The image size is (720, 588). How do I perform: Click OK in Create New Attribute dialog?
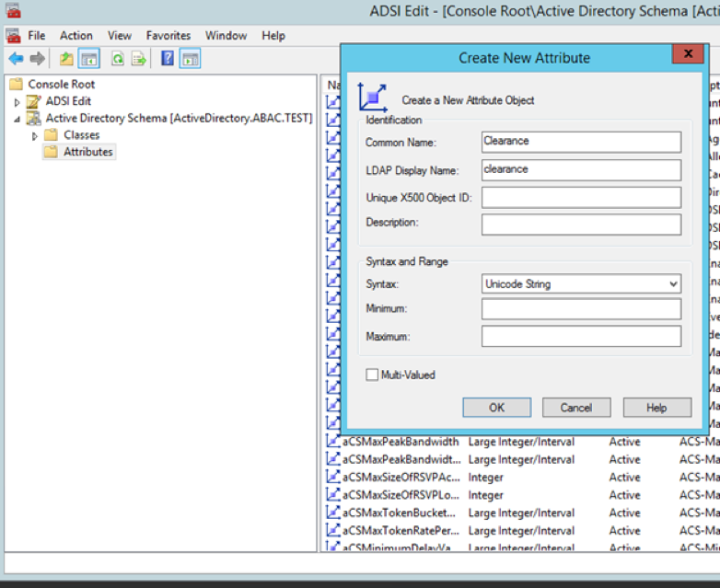[497, 408]
